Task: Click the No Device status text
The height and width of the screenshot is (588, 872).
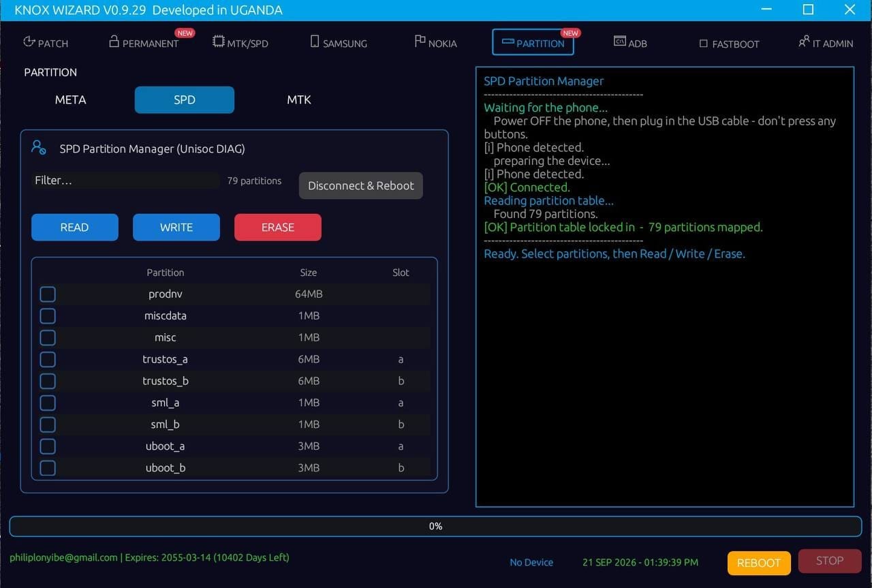Action: (x=531, y=563)
